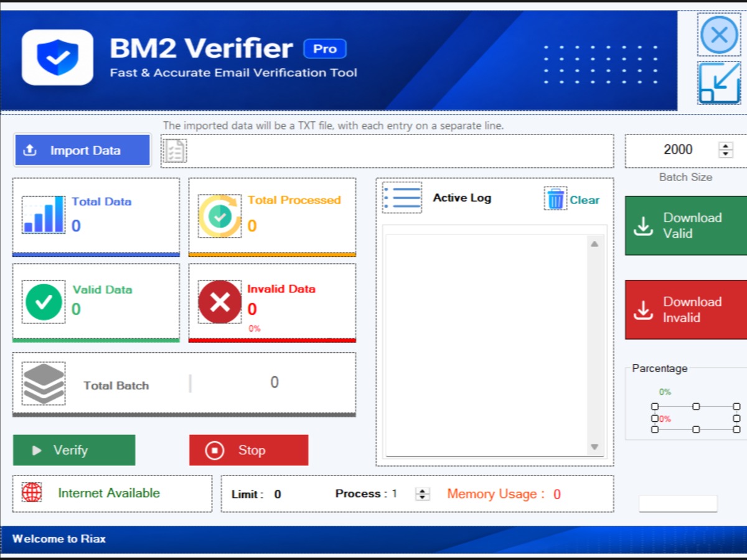Click the Download Invalid button
This screenshot has width=747, height=560.
point(686,310)
